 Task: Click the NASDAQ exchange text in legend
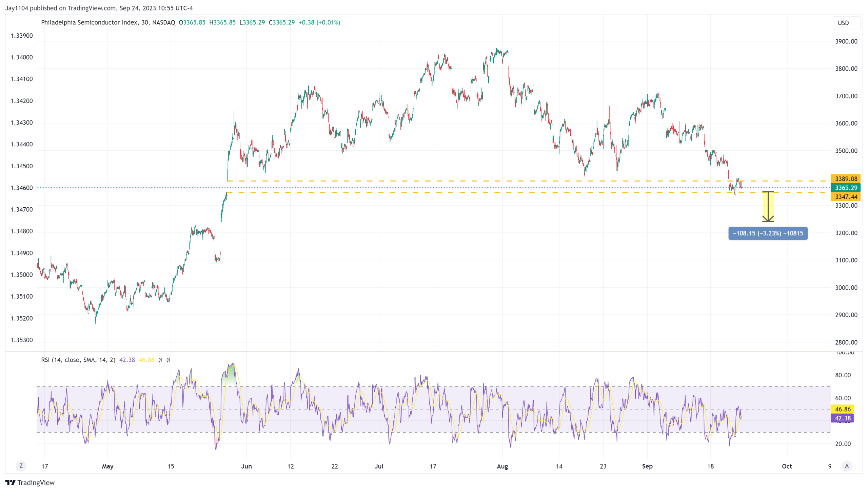click(x=164, y=22)
